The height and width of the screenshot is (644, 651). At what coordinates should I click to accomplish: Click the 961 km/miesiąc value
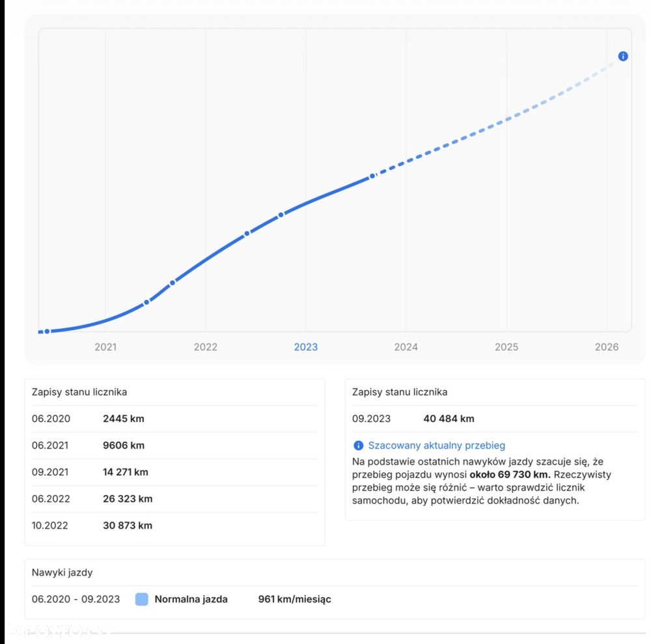click(294, 599)
